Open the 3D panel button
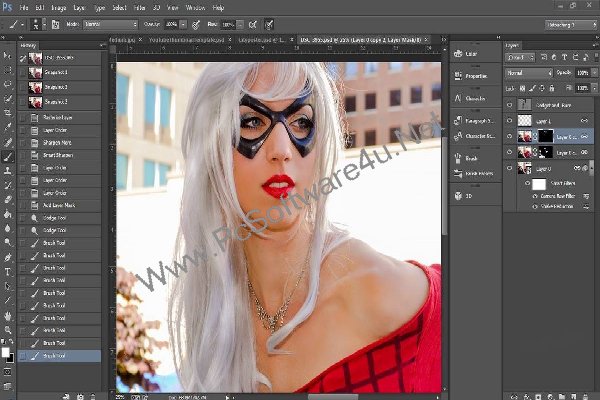This screenshot has width=600, height=400. pyautogui.click(x=463, y=196)
